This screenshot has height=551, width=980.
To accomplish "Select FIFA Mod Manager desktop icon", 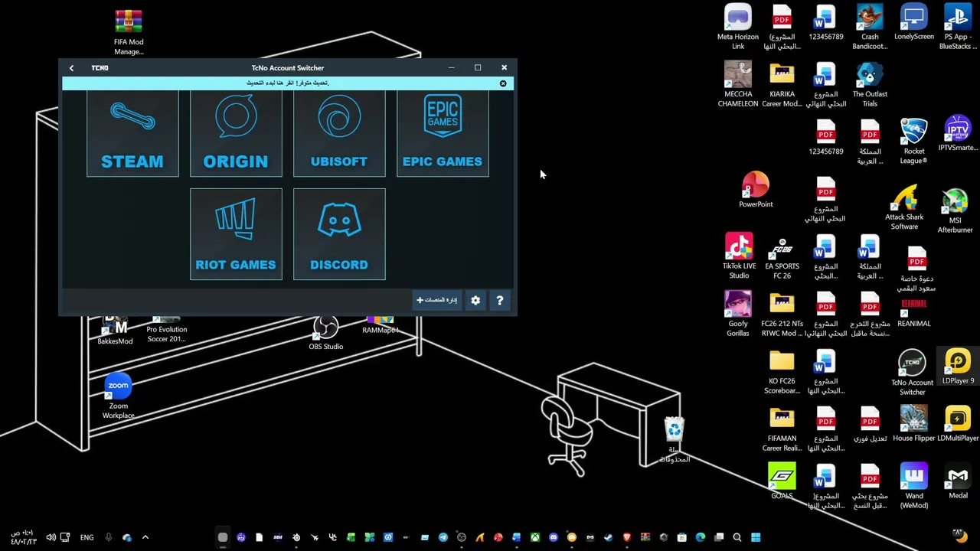I will (x=129, y=32).
